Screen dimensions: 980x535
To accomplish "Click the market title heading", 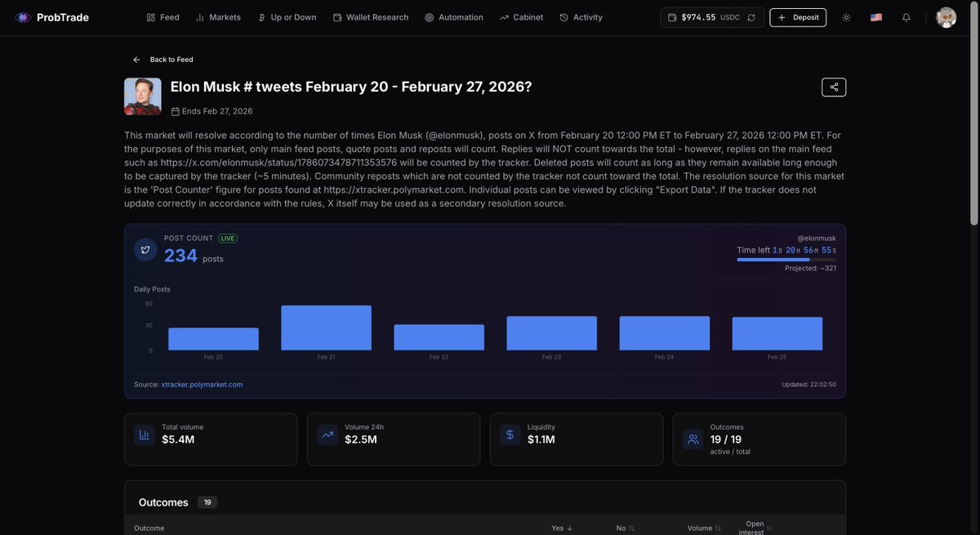I will click(x=351, y=87).
